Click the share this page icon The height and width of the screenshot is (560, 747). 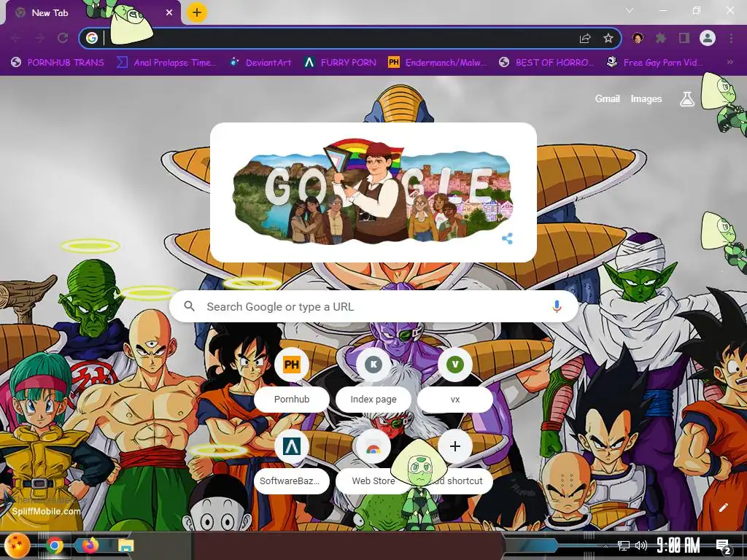pyautogui.click(x=585, y=39)
